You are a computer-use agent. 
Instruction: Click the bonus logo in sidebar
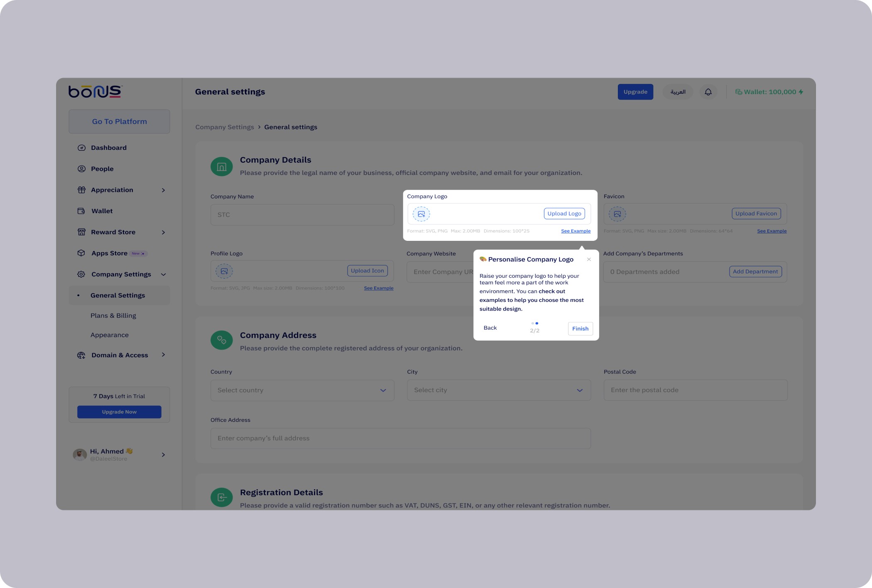coord(96,91)
